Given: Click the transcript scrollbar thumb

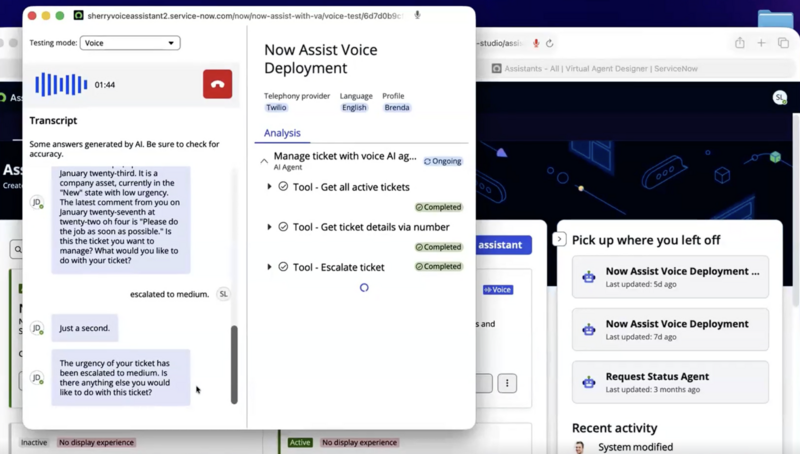Looking at the screenshot, I should coord(234,365).
